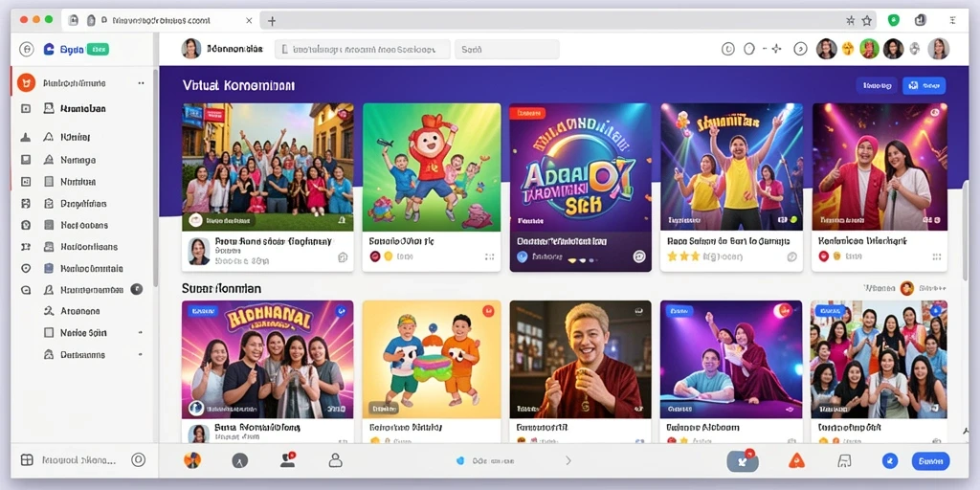Open the blond man in maroon card
980x490 pixels.
(x=581, y=360)
